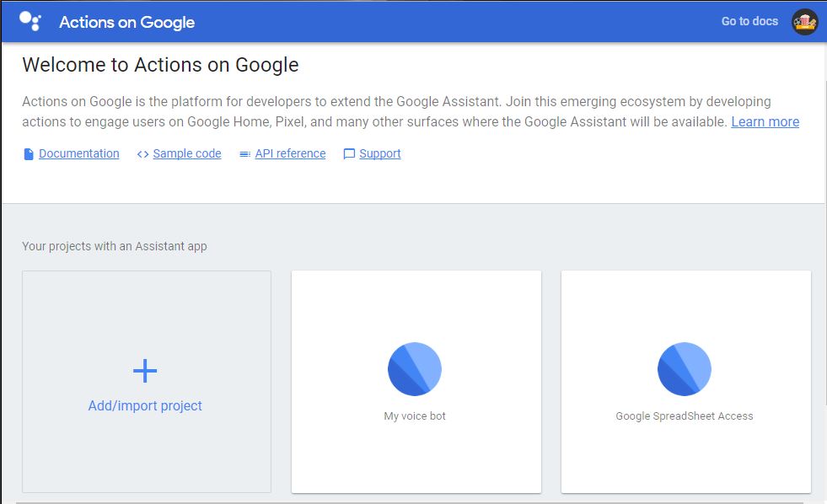Select the My voice bot label
The width and height of the screenshot is (827, 504).
tap(415, 416)
